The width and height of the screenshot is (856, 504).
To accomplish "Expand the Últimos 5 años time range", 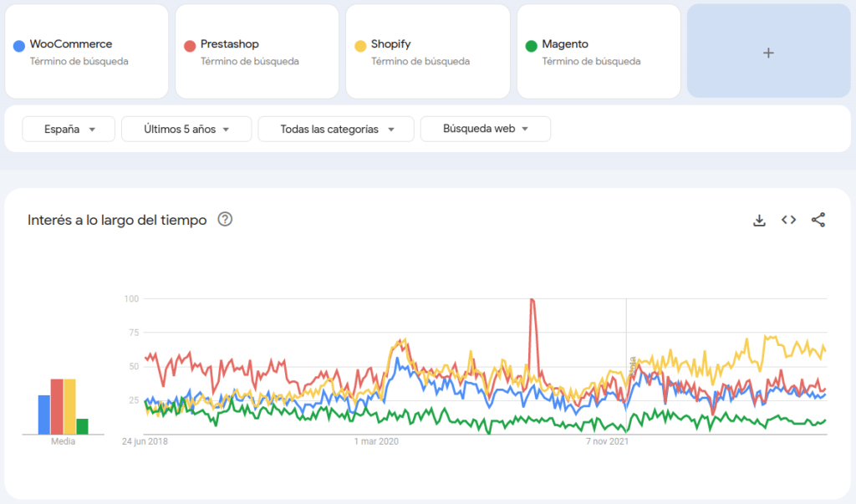I will coord(186,129).
